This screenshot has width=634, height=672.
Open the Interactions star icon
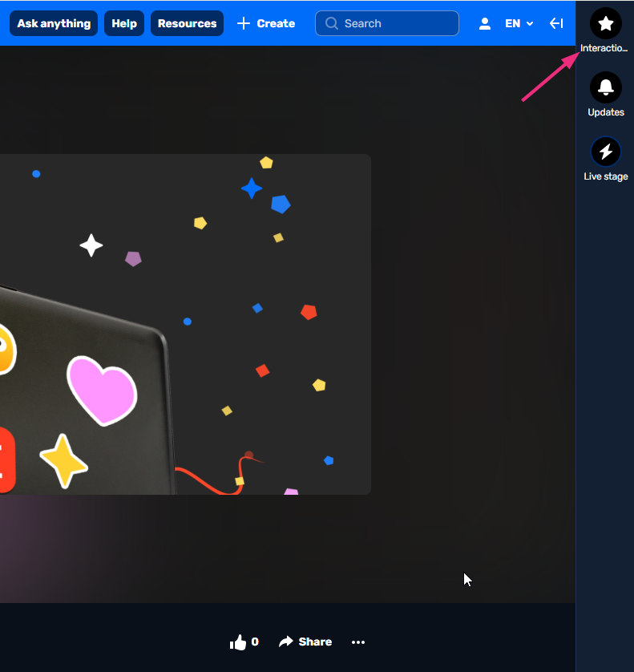tap(606, 23)
